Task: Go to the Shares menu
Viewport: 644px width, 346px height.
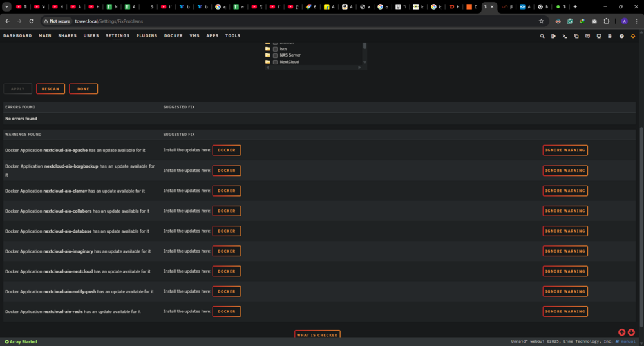Action: coord(68,35)
